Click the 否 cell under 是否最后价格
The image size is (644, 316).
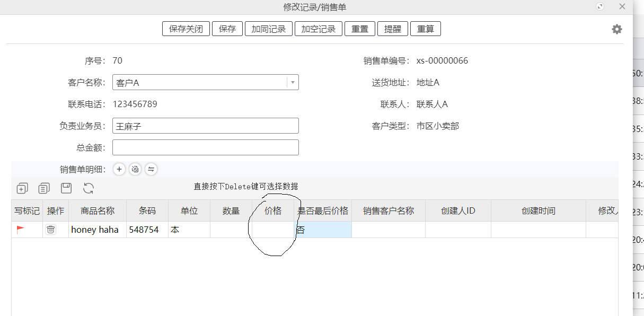[323, 230]
